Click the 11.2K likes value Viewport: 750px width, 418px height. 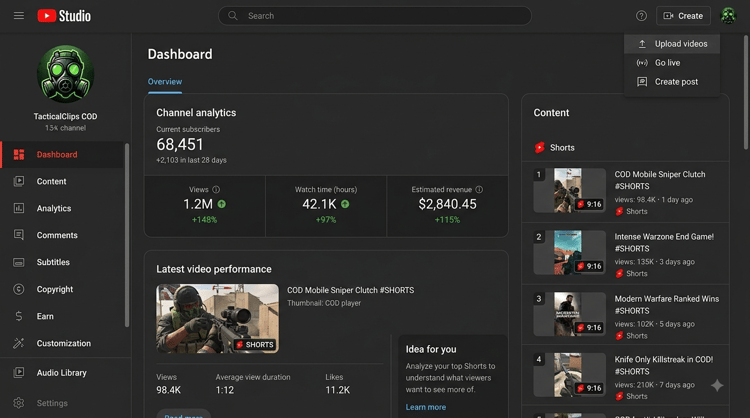[x=338, y=390]
